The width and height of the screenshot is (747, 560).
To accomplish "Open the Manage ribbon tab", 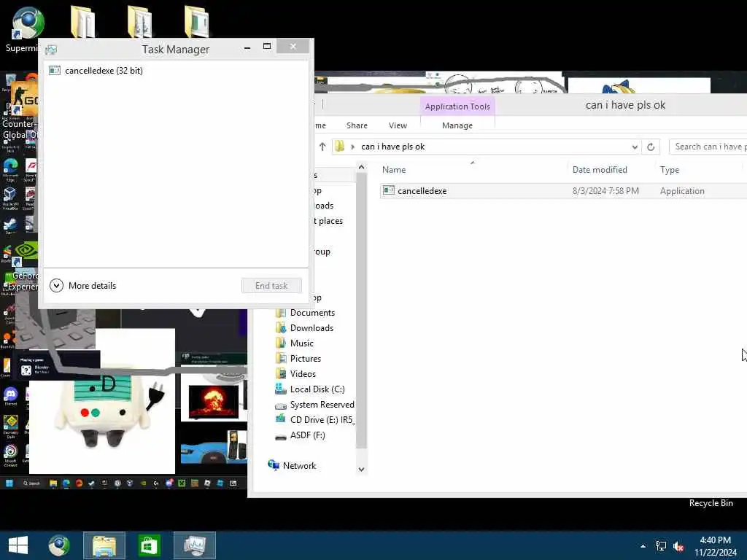I will pos(457,125).
